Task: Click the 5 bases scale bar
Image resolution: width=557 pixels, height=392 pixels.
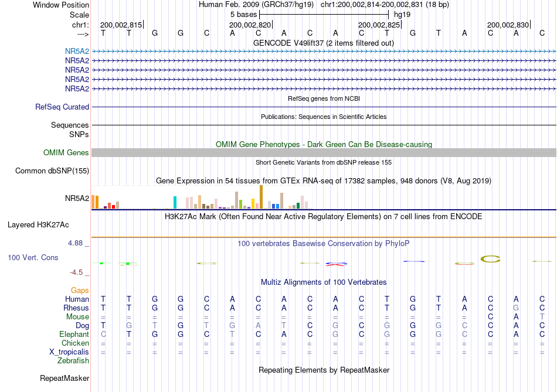Action: (324, 15)
